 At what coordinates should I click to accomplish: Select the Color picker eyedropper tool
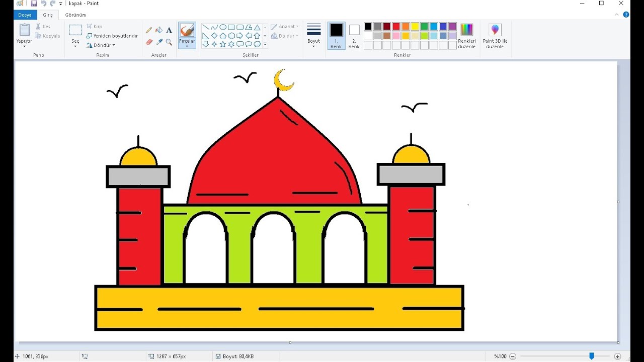click(159, 42)
